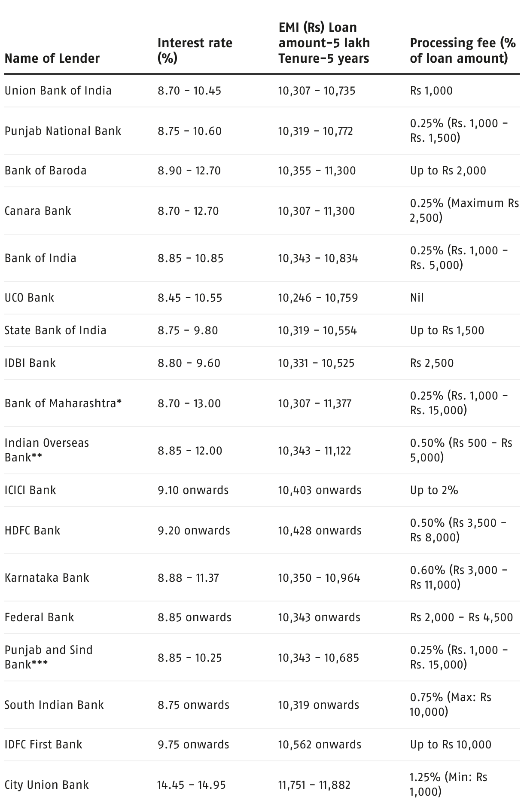Click State Bank of India lender name

coord(55,330)
